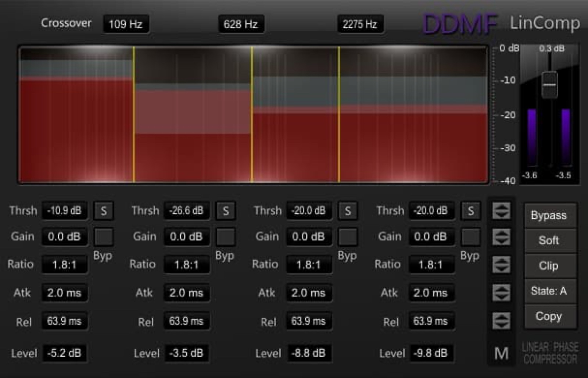The image size is (588, 378).
Task: Click band 1 Level readout -5.2 dB
Action: click(64, 353)
